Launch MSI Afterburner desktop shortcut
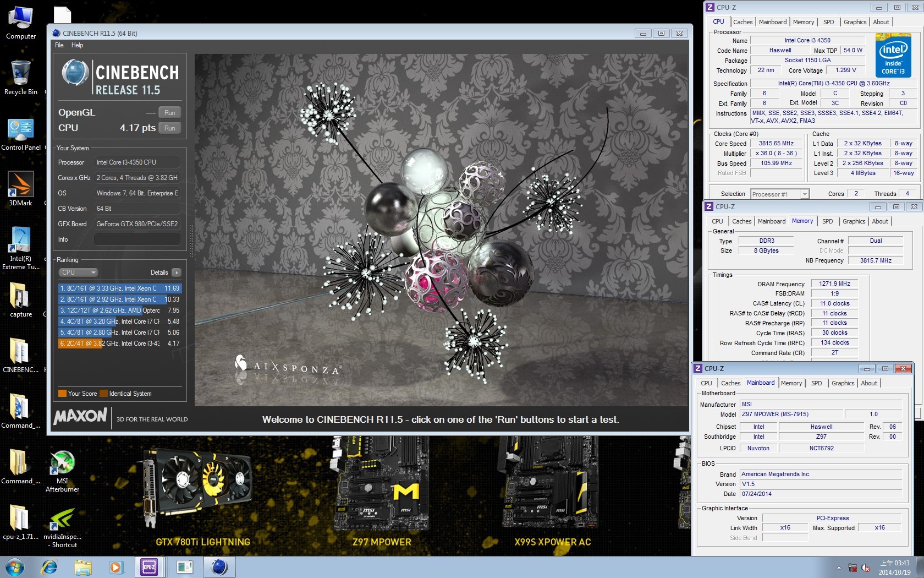 (x=62, y=471)
